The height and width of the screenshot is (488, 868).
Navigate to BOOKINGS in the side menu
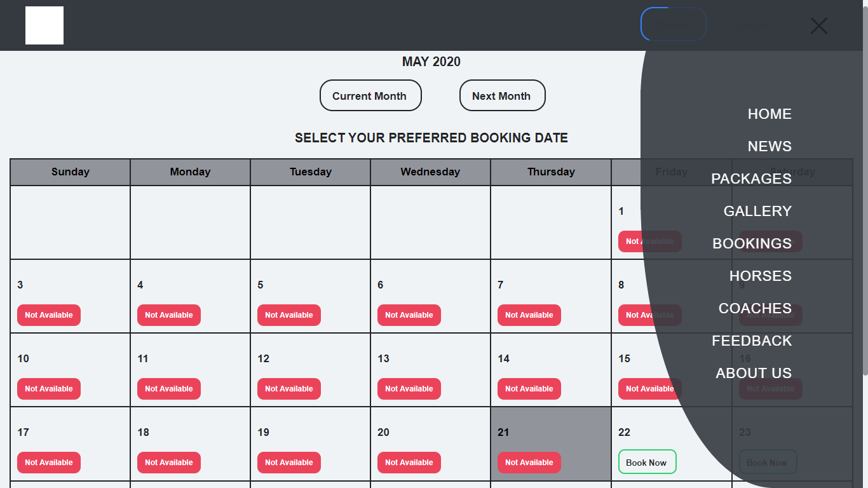[752, 244]
